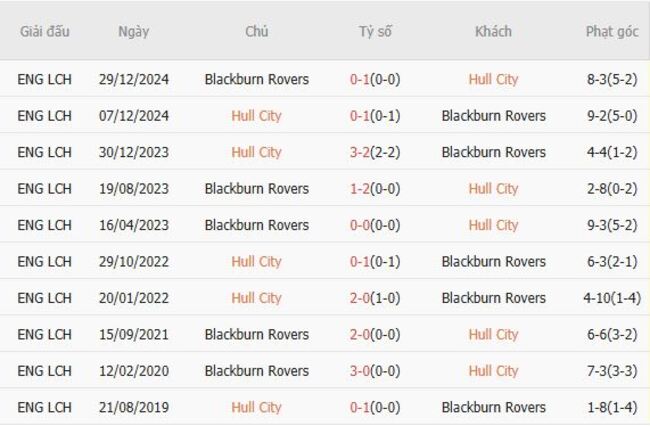Click the "Tỷ số" column header
The width and height of the screenshot is (650, 426).
pyautogui.click(x=375, y=31)
